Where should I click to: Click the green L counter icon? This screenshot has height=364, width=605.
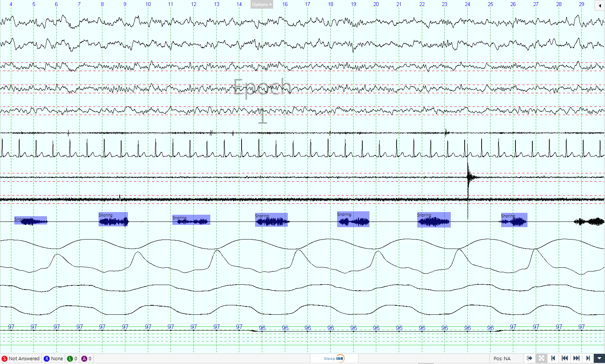pyautogui.click(x=70, y=359)
